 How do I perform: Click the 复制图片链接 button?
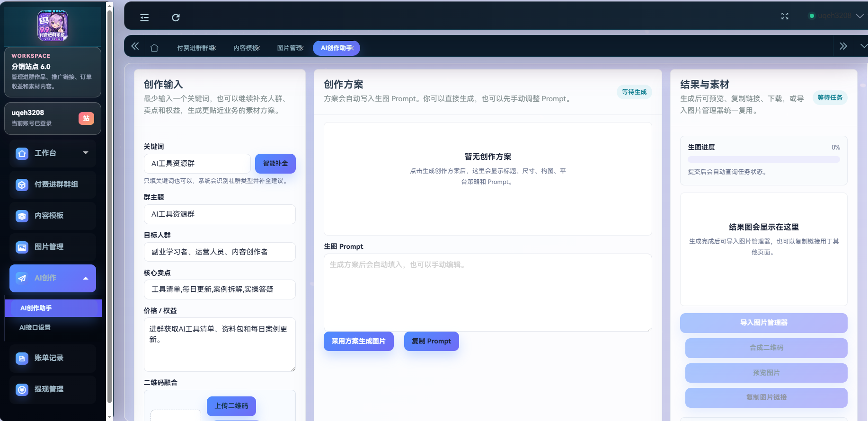click(x=766, y=397)
